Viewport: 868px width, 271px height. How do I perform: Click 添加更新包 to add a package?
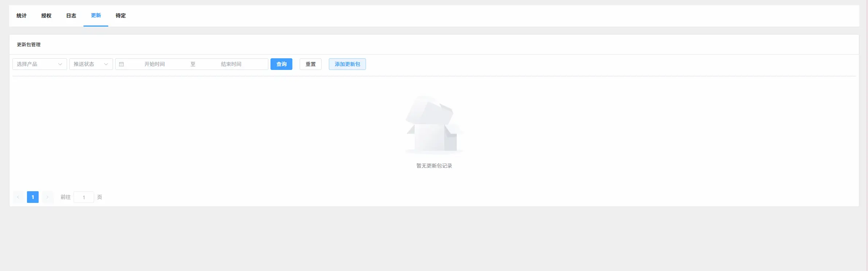click(x=347, y=64)
